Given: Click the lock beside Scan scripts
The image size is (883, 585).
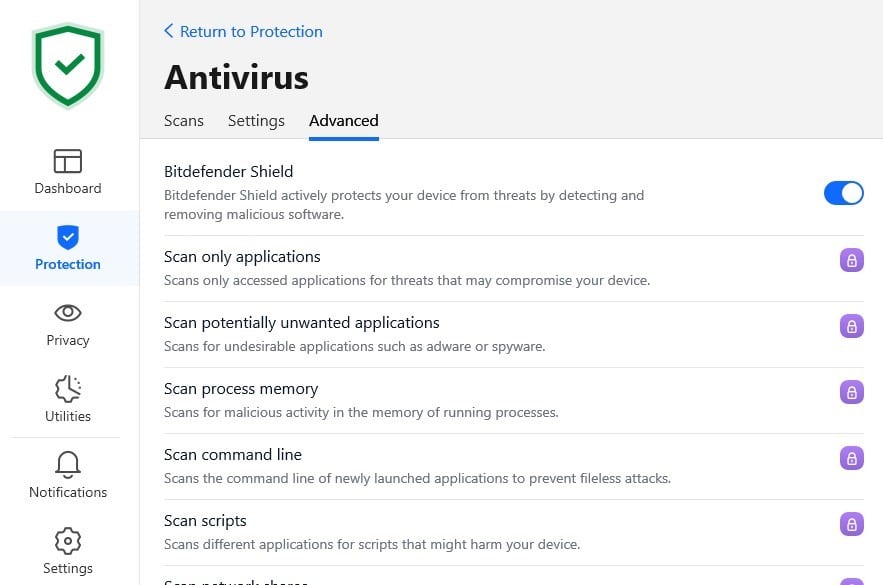Looking at the screenshot, I should [851, 524].
